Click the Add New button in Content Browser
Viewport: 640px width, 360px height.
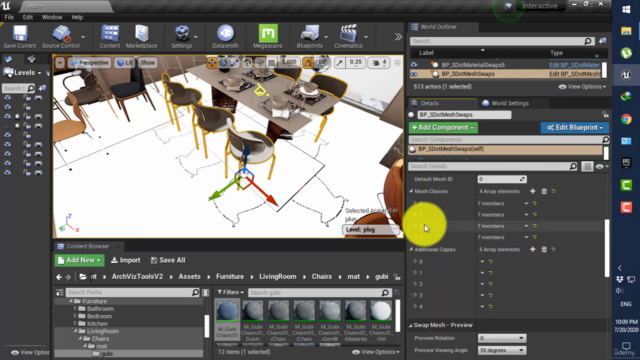point(80,260)
